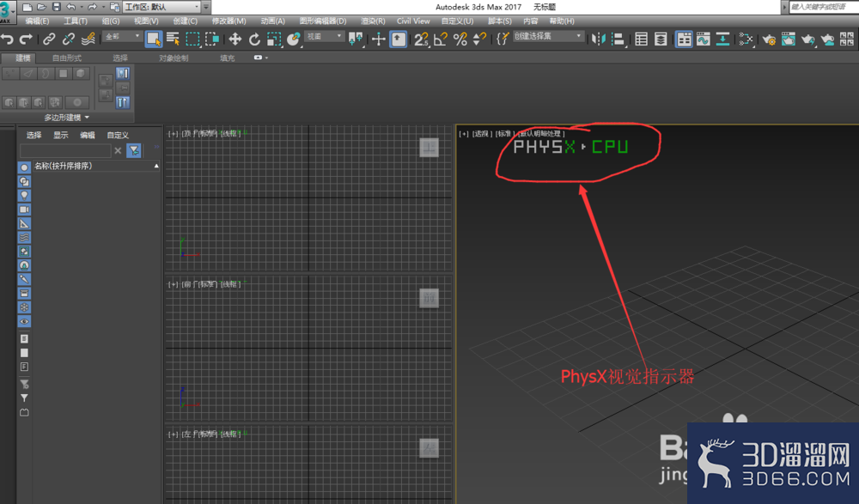This screenshot has width=859, height=504.
Task: Click the Scene Explorer search field
Action: click(65, 150)
